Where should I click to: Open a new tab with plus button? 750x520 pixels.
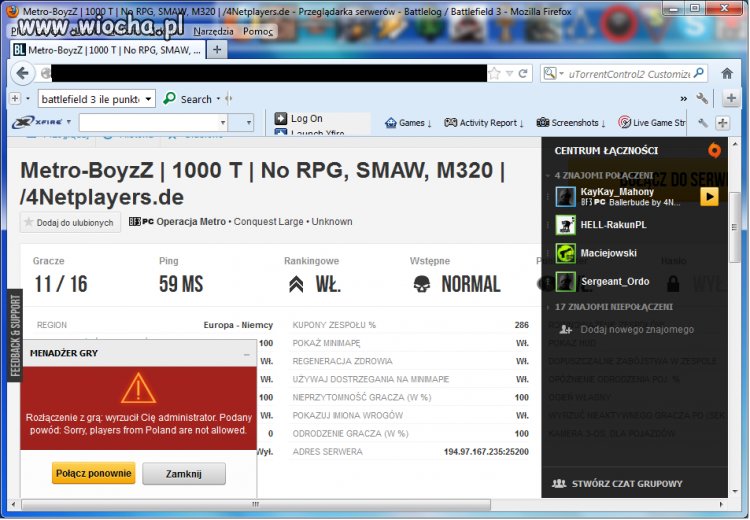click(x=217, y=49)
